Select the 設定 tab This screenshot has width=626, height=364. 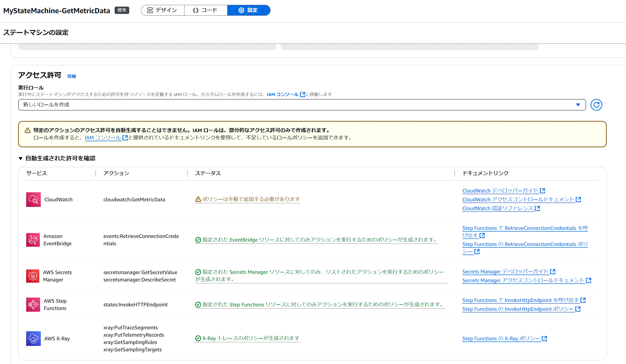(249, 10)
